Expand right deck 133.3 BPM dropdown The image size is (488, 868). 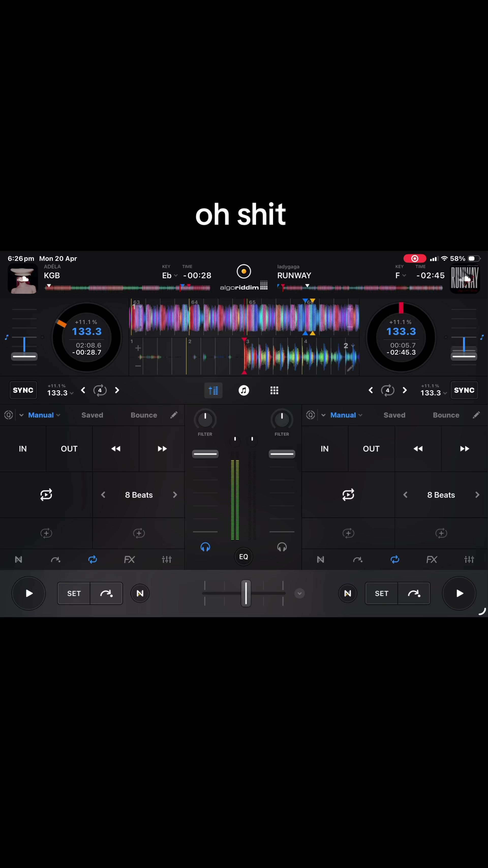point(433,393)
